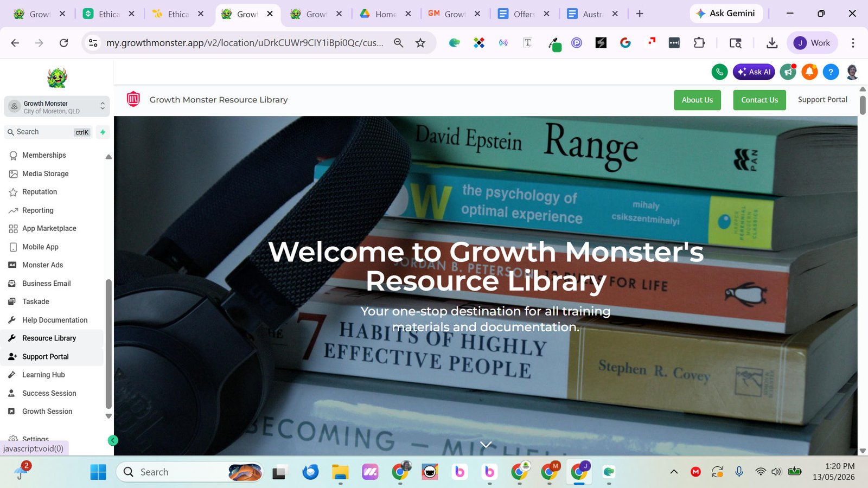This screenshot has height=488, width=868.
Task: Bookmark this page with the star icon
Action: pos(420,43)
